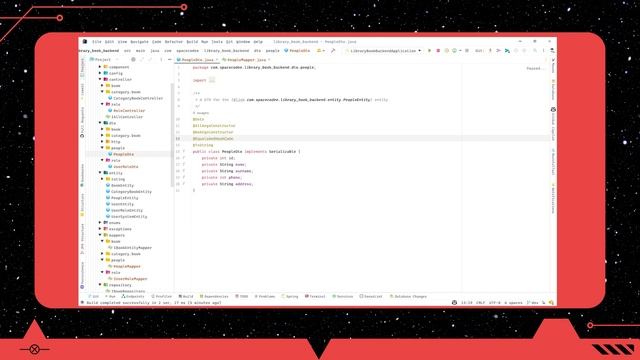Viewport: 640px width, 360px height.
Task: Open the Dependencies tool window tab
Action: pos(214,296)
